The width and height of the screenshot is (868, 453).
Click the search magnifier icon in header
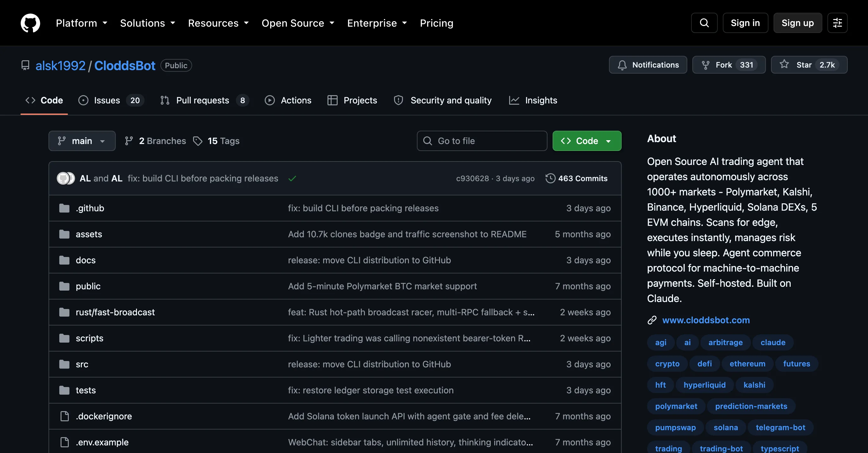tap(704, 23)
